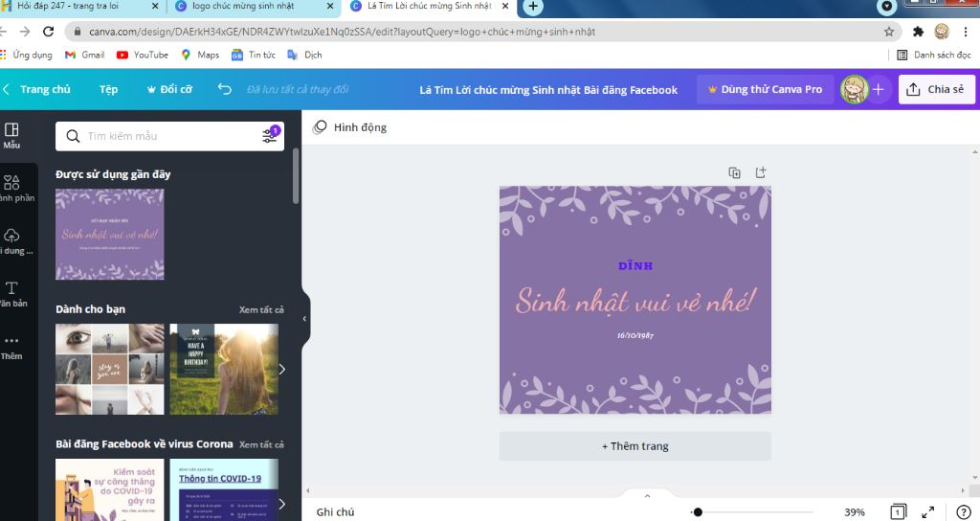Open the Tệp file menu
This screenshot has height=521, width=980.
tap(108, 89)
